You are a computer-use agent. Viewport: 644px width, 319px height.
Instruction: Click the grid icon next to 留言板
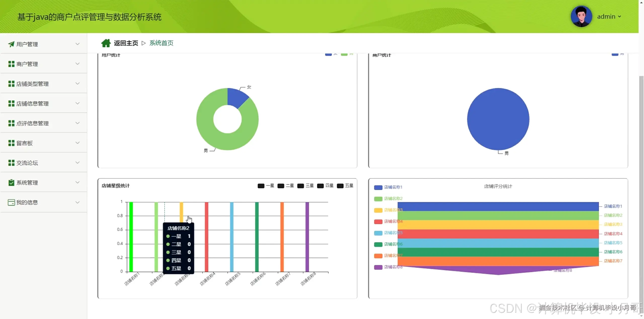coord(11,143)
